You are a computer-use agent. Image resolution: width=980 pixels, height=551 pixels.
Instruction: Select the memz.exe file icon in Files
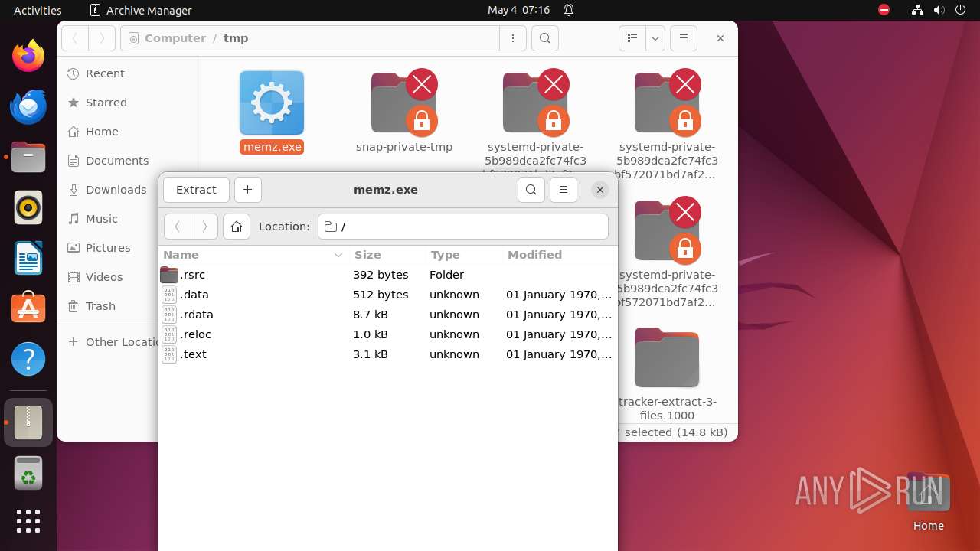tap(272, 103)
